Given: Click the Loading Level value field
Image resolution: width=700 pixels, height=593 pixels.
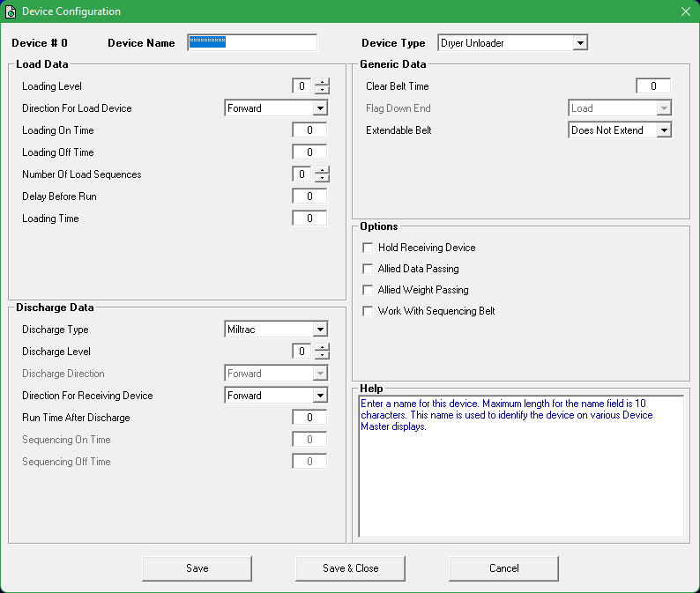Looking at the screenshot, I should coord(302,86).
